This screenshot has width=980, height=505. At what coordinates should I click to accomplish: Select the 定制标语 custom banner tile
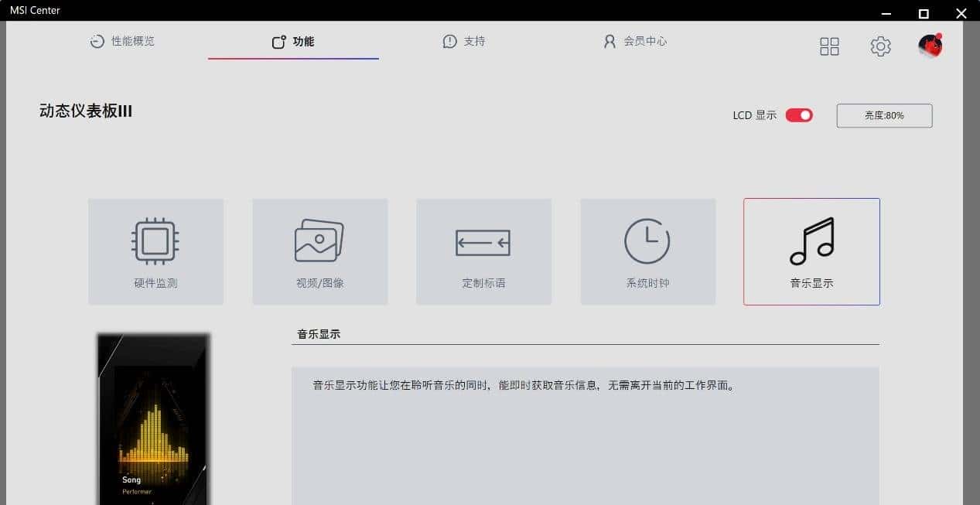click(483, 251)
